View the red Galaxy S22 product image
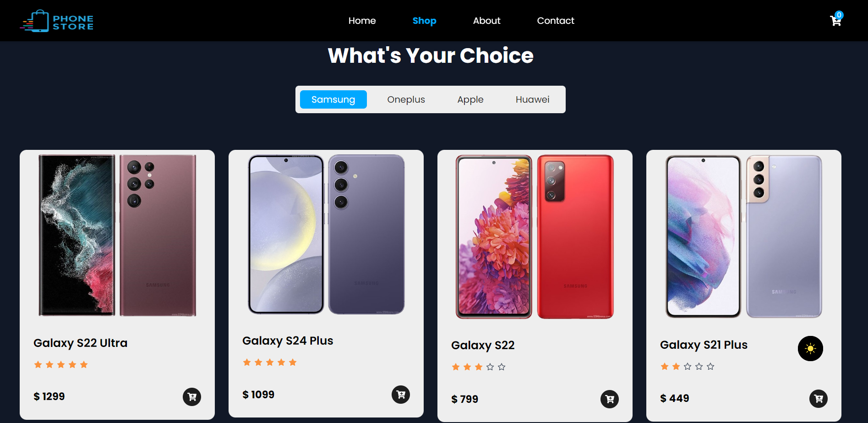This screenshot has height=423, width=868. 535,237
